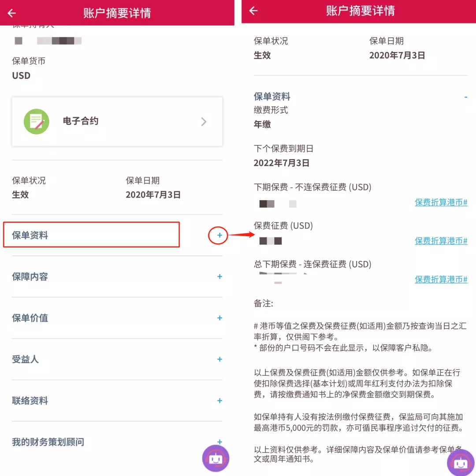
Task: Tap back arrow on left screen header
Action: pyautogui.click(x=12, y=13)
